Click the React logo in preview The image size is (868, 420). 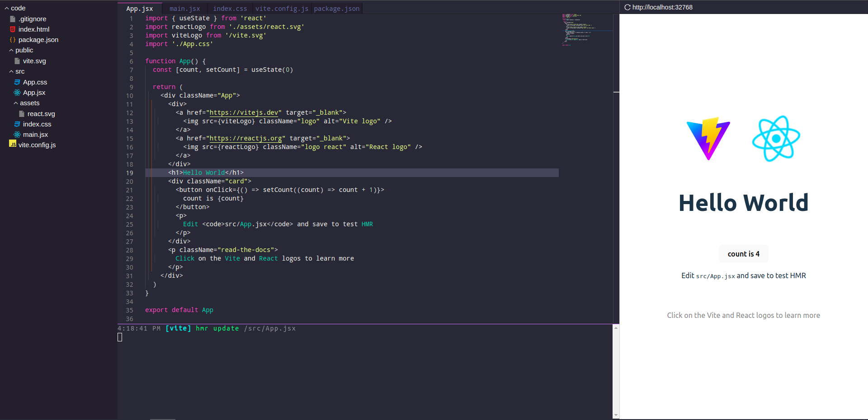point(776,139)
